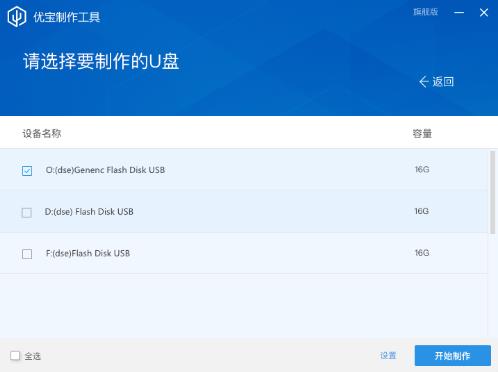
Task: Click the device list vertical scrollbar
Action: pos(493,192)
